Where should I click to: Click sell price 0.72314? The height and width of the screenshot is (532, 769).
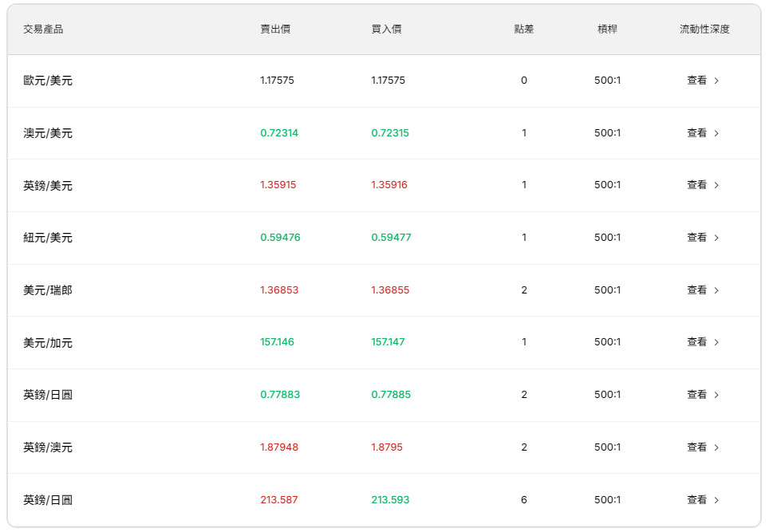(279, 133)
